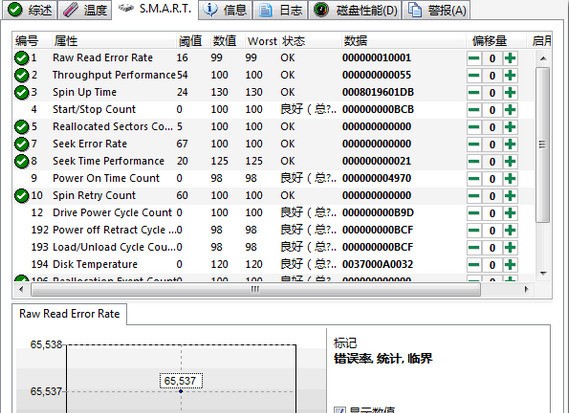The height and width of the screenshot is (413, 569).
Task: Click green check icon next to Spin Retry Count
Action: point(21,196)
